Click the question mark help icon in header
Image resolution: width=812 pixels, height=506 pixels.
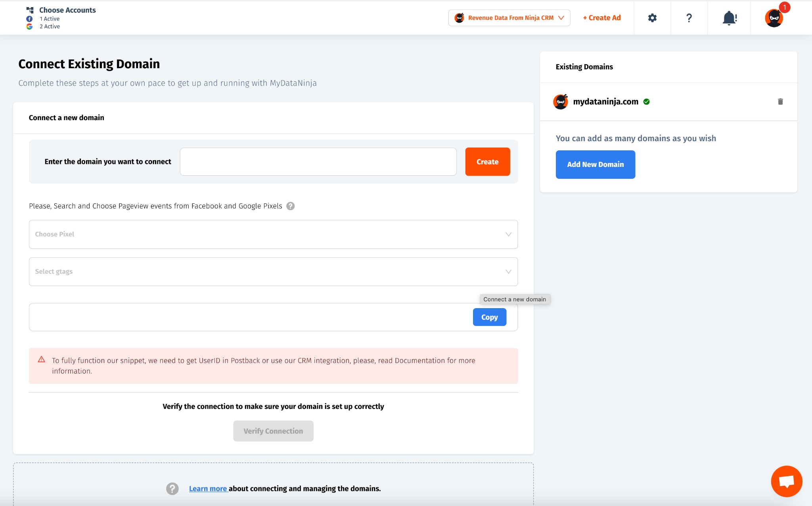[689, 18]
